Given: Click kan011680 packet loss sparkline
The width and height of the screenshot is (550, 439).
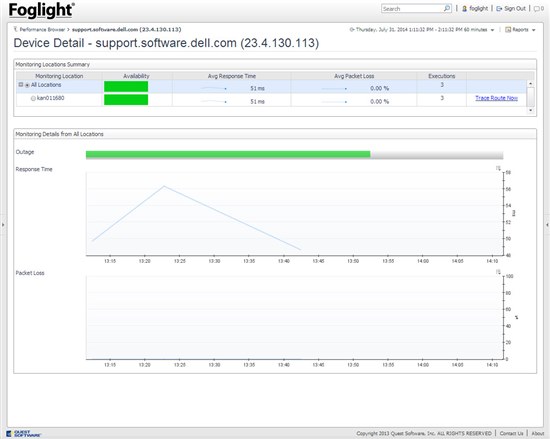Looking at the screenshot, I should (334, 101).
